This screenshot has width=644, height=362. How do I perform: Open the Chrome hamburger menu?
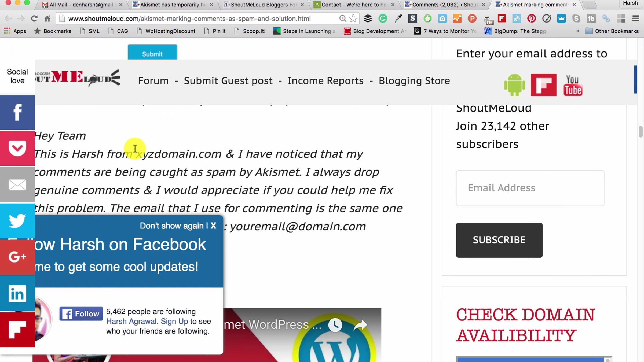[x=636, y=19]
